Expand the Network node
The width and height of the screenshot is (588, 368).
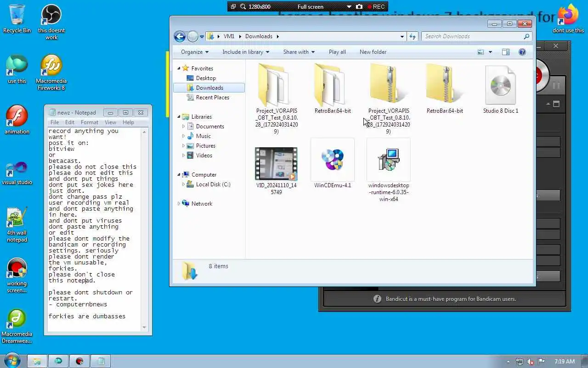(179, 203)
